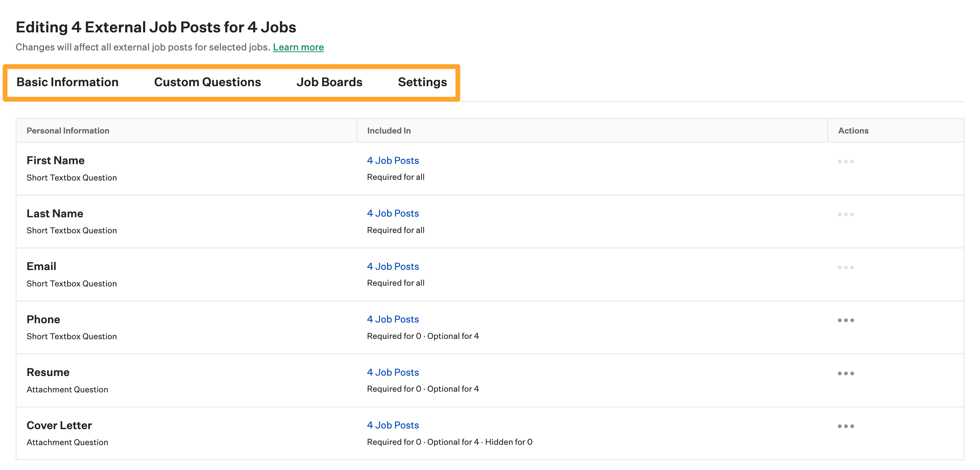Open 4 Job Posts link for Resume
Screen dimensions: 980x470
pos(393,372)
